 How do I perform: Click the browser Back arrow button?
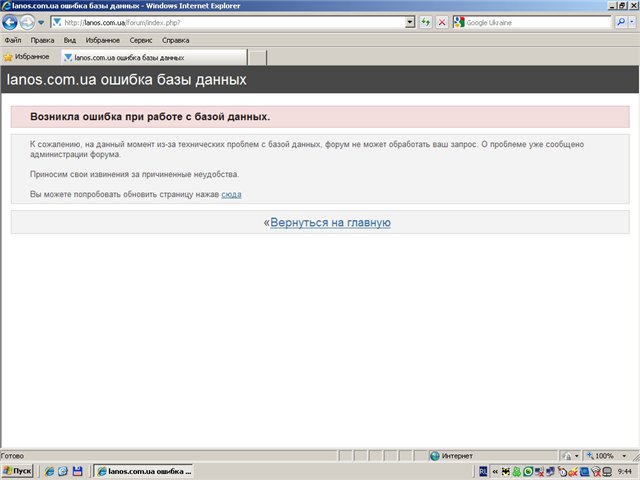(x=11, y=22)
